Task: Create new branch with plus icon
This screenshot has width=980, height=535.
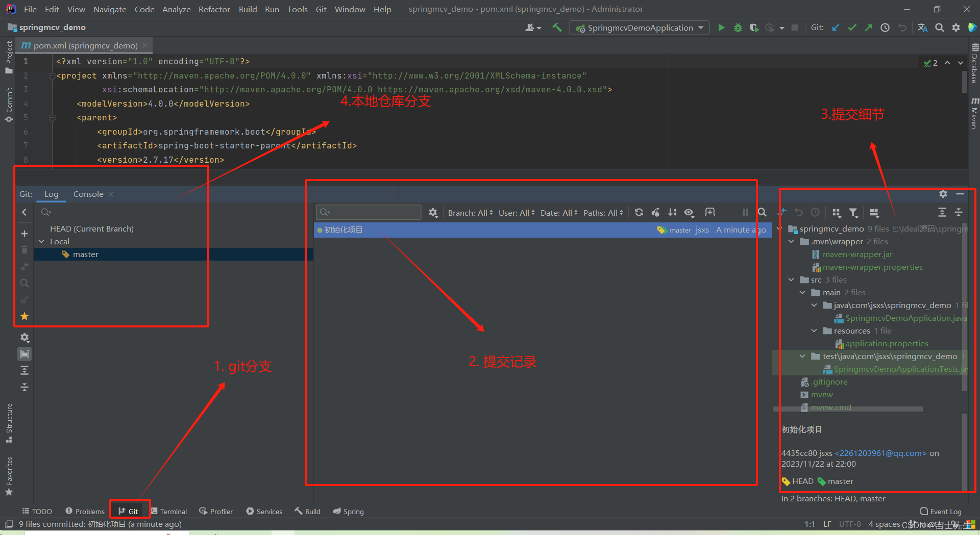Action: tap(24, 234)
